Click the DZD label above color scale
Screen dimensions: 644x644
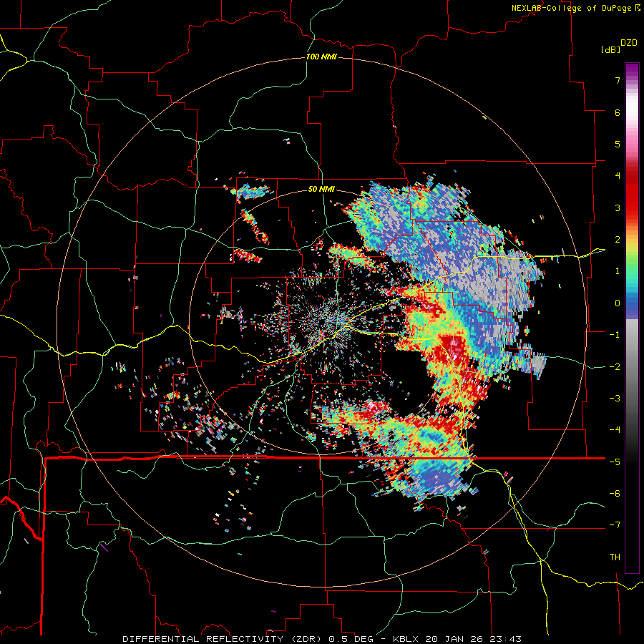tap(629, 43)
